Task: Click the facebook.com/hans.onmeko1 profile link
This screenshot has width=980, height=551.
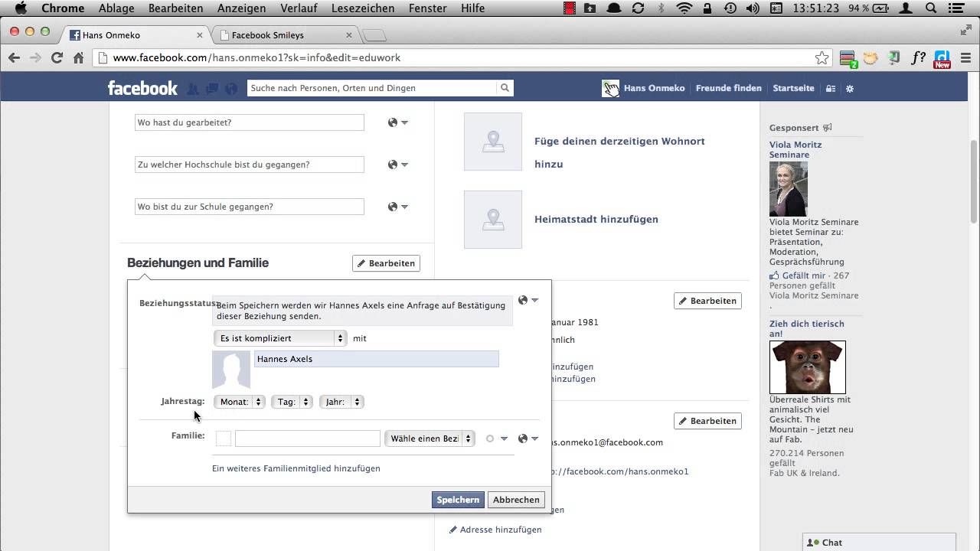Action: [620, 471]
